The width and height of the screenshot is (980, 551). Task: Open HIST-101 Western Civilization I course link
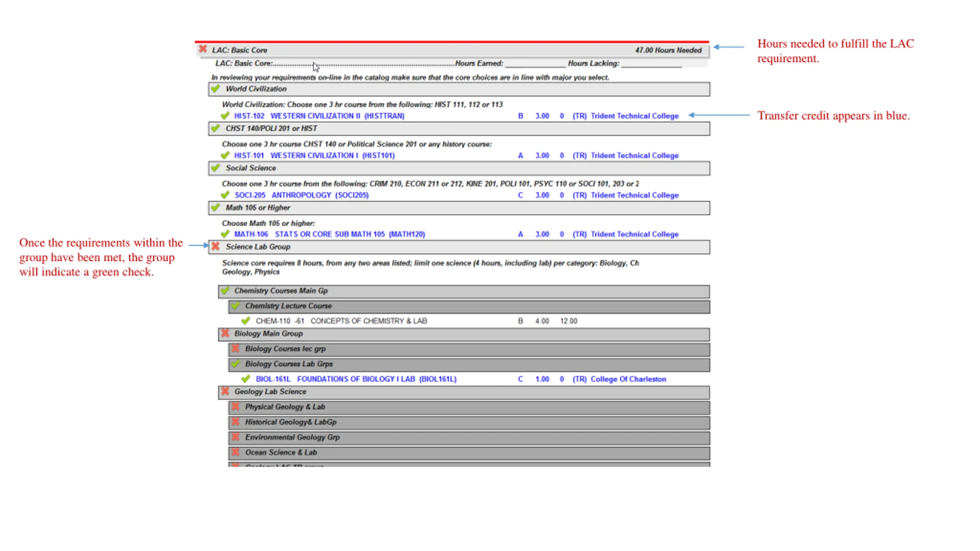(x=314, y=155)
